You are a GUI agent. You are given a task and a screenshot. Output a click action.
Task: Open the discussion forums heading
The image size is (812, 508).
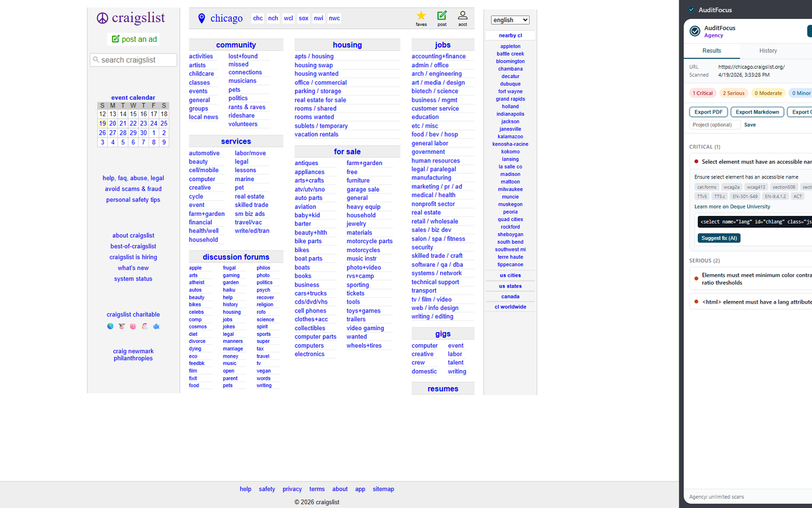pyautogui.click(x=236, y=257)
